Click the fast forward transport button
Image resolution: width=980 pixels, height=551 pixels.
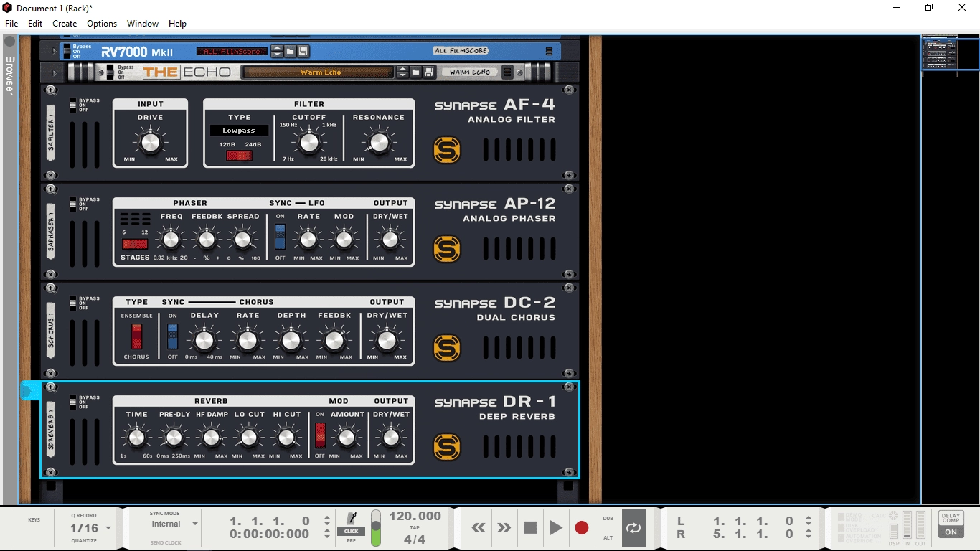[x=504, y=528]
